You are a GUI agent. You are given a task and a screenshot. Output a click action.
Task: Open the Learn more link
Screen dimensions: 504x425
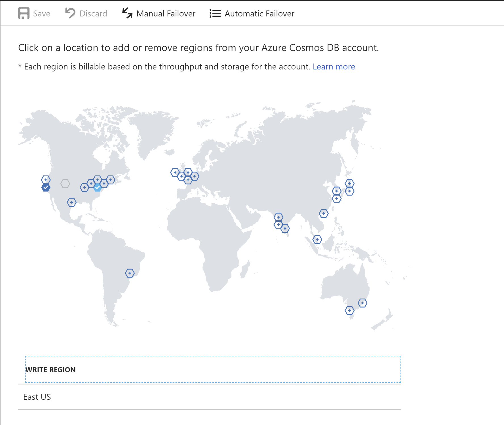(334, 67)
